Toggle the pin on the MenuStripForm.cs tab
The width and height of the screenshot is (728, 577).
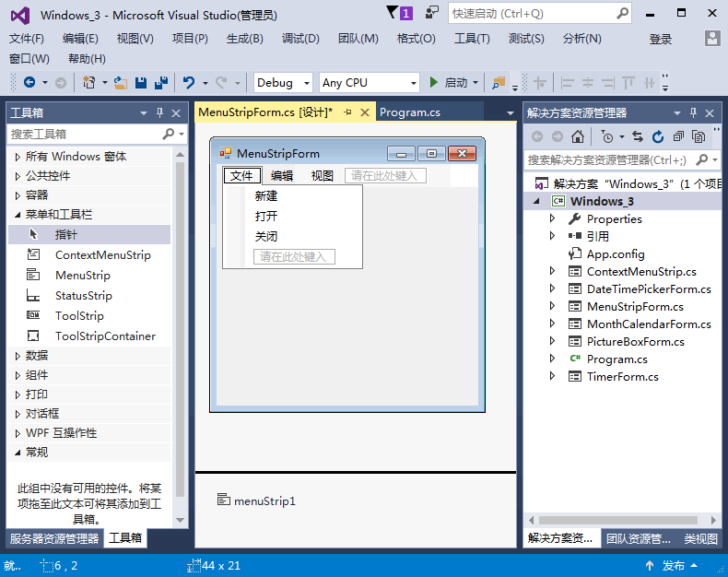tap(348, 112)
